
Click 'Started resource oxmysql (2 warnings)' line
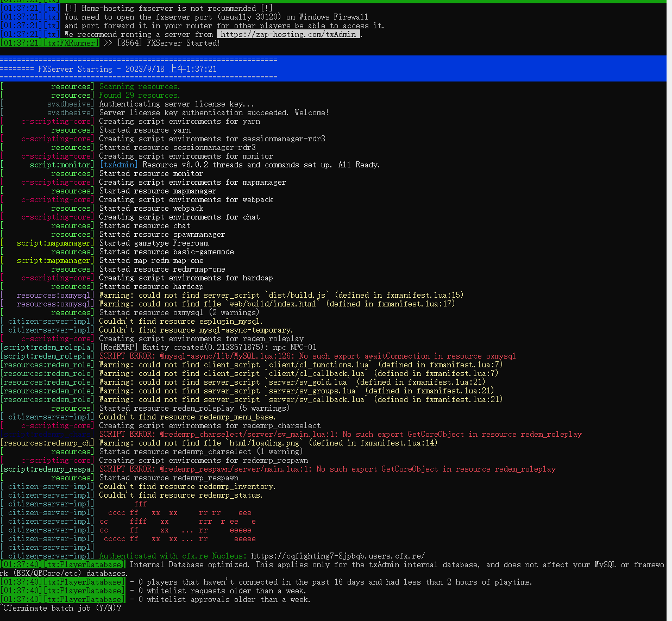pyautogui.click(x=179, y=312)
